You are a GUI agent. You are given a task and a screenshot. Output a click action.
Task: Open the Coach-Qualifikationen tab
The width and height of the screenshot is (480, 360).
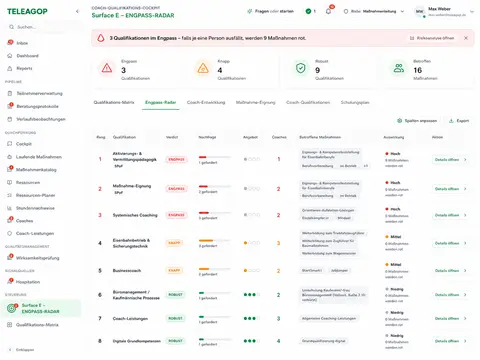click(308, 102)
